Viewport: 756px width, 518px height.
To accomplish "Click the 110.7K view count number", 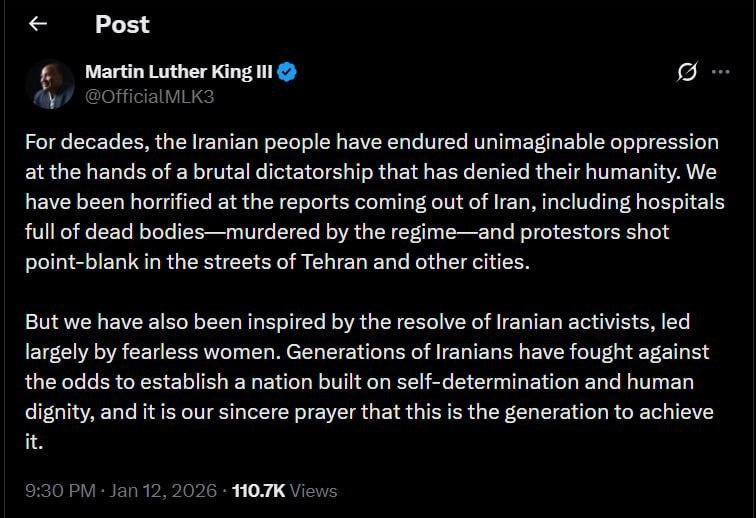I will (259, 491).
